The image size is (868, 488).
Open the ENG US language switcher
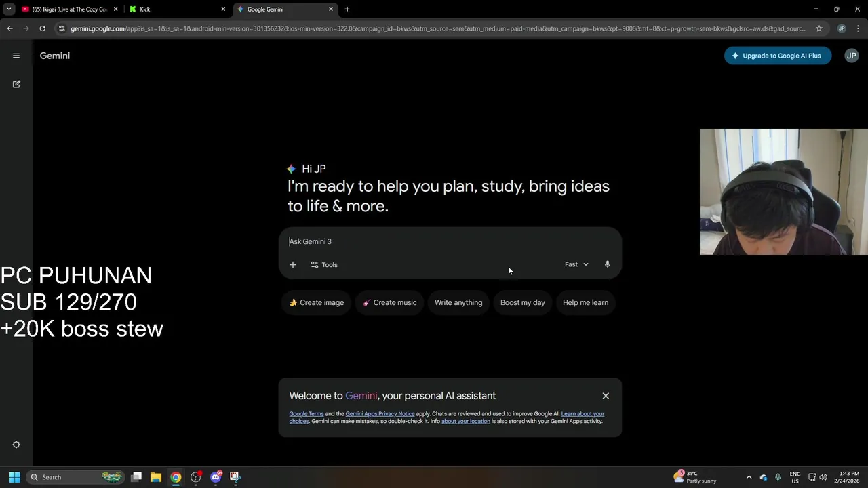[795, 477]
